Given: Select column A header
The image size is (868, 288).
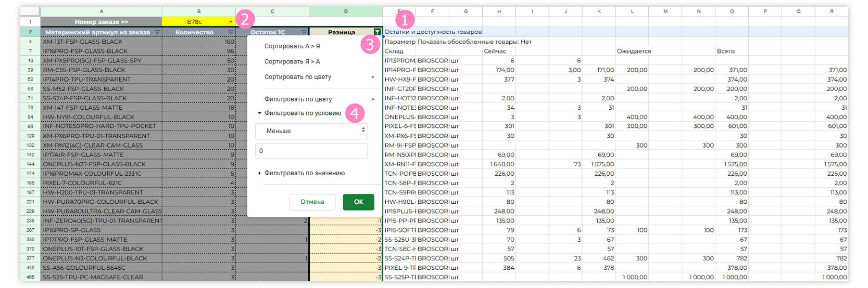Looking at the screenshot, I should pyautogui.click(x=101, y=11).
